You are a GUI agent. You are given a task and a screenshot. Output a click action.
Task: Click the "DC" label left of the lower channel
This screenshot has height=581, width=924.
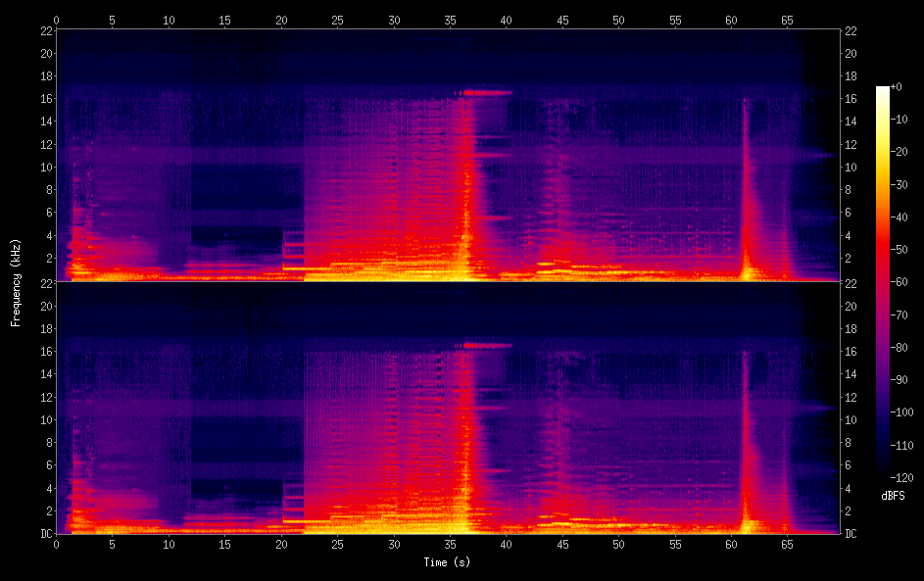(x=46, y=534)
